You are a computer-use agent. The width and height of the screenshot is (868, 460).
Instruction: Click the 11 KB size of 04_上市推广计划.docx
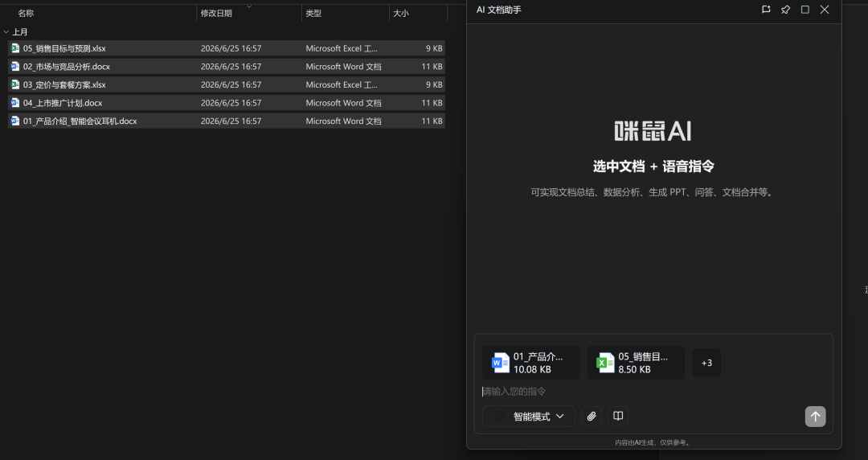tap(432, 103)
